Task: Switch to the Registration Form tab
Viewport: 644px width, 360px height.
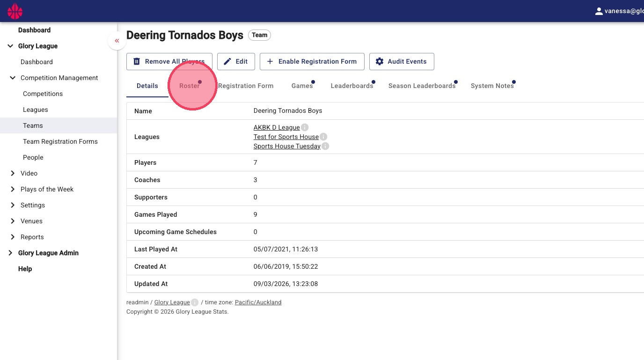Action: [x=246, y=86]
